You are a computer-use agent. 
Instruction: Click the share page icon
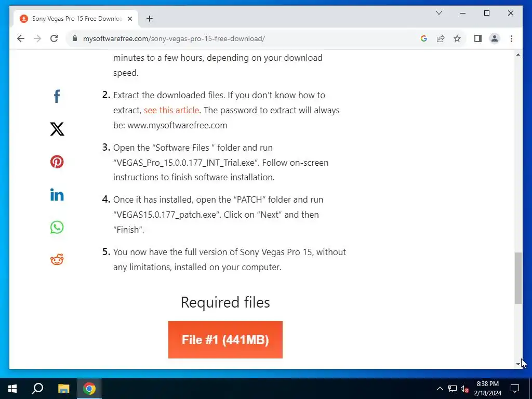pos(441,38)
